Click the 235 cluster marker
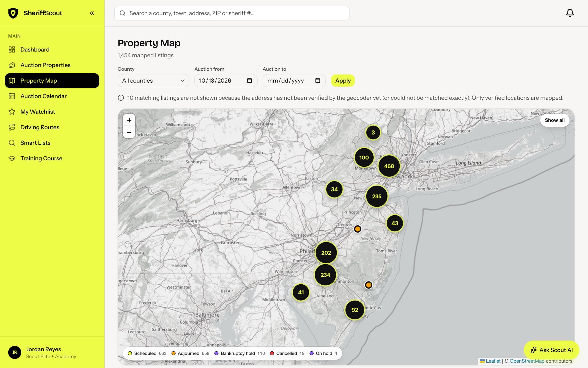The image size is (588, 368). [x=377, y=196]
